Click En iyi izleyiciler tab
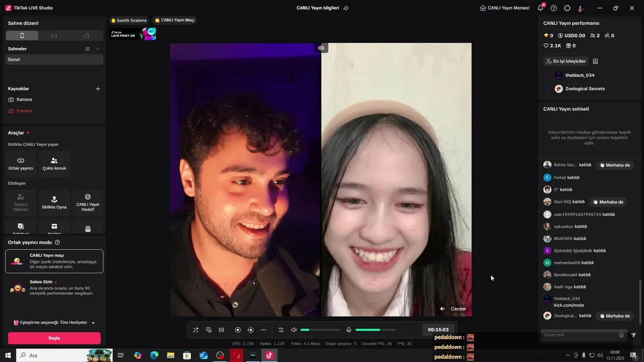The image size is (644, 362). click(x=566, y=61)
